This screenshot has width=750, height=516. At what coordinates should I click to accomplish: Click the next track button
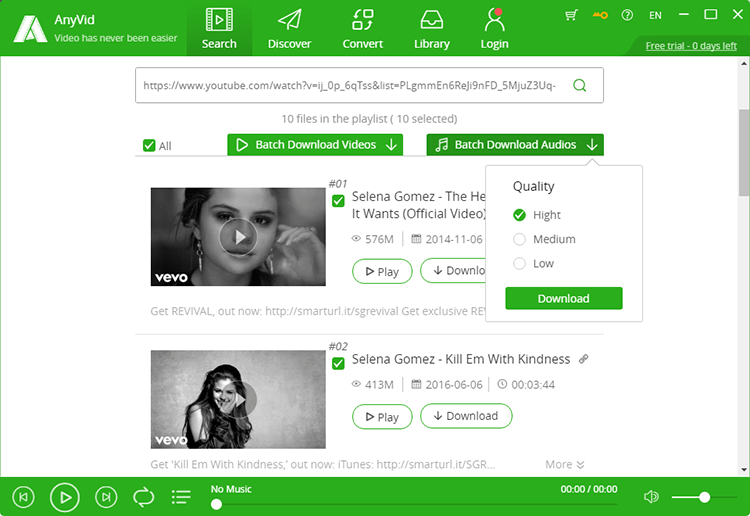[106, 497]
